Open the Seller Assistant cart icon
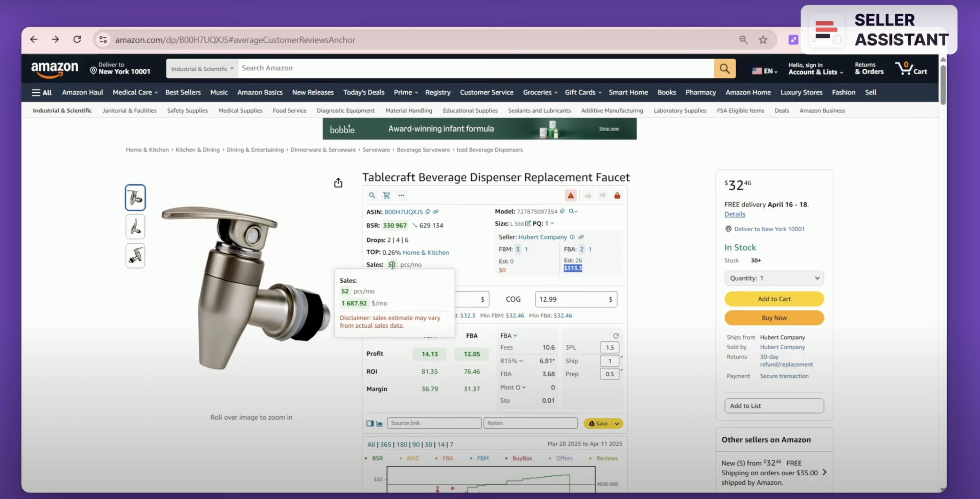 coord(387,195)
